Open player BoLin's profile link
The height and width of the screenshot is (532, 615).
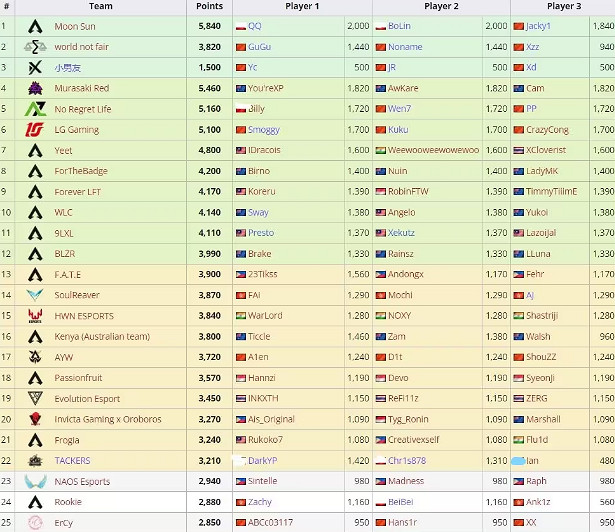pyautogui.click(x=399, y=26)
